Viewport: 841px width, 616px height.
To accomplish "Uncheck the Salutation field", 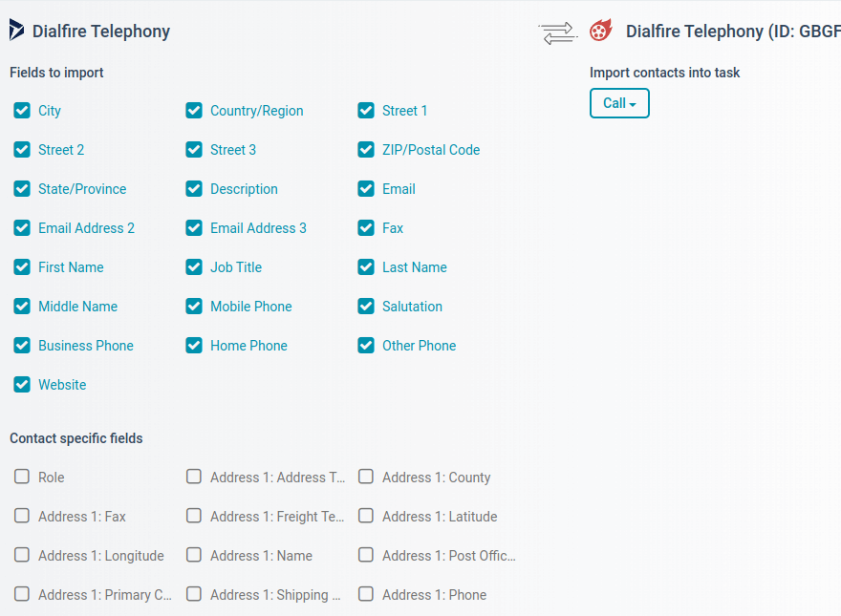I will pyautogui.click(x=366, y=307).
